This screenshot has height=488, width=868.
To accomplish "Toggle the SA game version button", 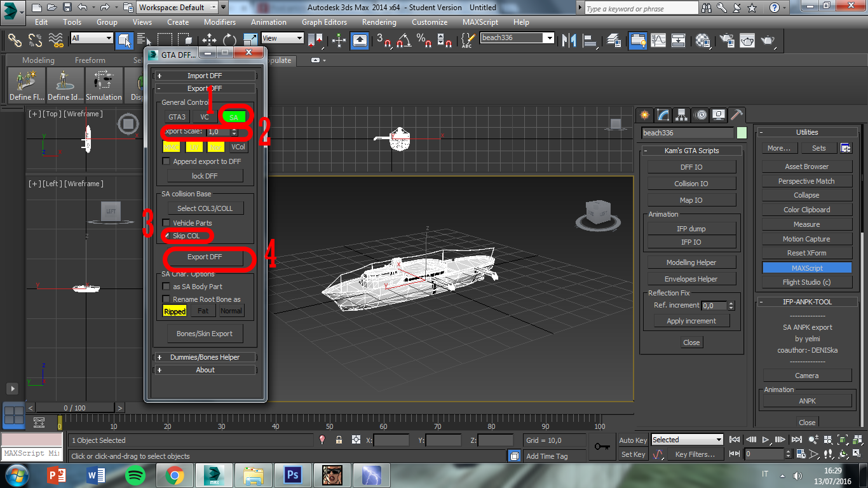I will [x=234, y=117].
